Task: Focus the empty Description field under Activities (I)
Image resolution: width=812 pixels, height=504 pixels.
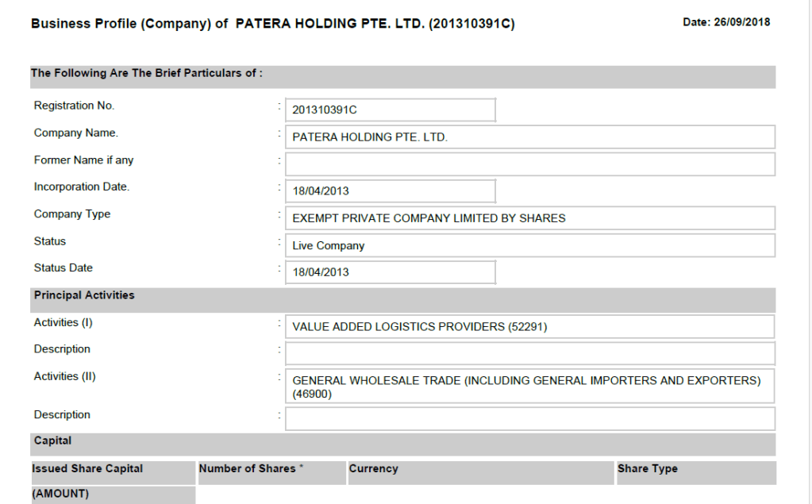Action: click(529, 353)
